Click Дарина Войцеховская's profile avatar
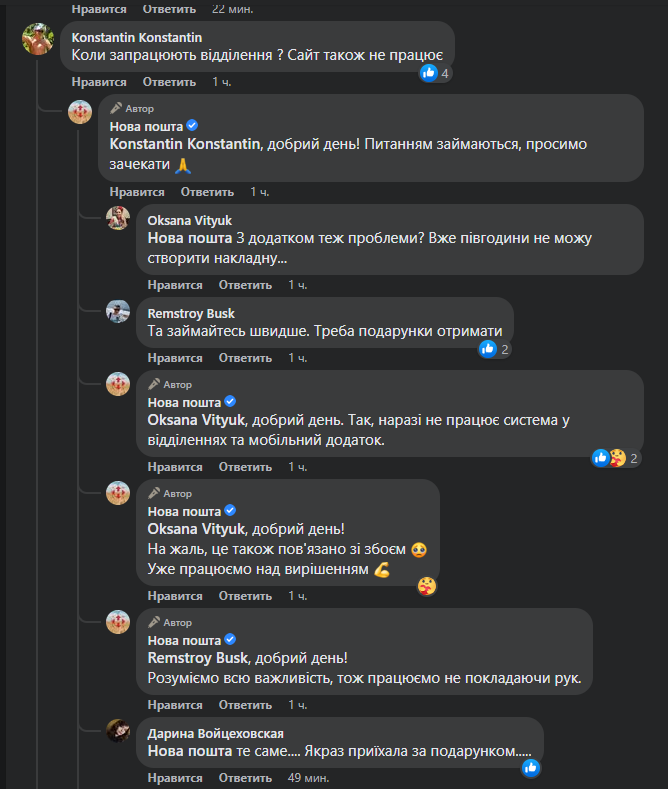Screen dimensions: 668x789 pyautogui.click(x=119, y=731)
